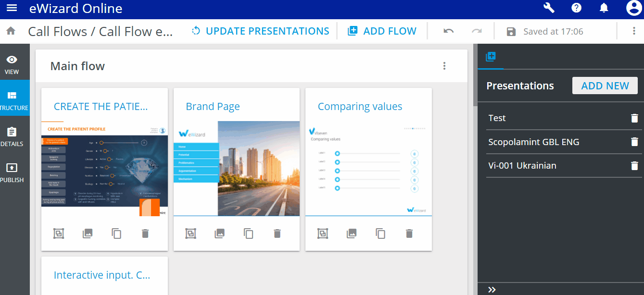Click the undo arrow icon
The height and width of the screenshot is (295, 644).
[448, 31]
